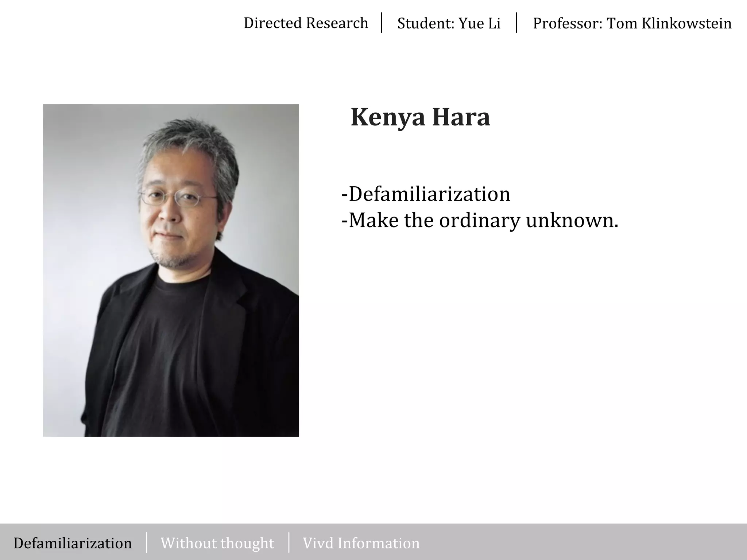The height and width of the screenshot is (560, 747).
Task: Click the Student: Yue Li label
Action: coord(449,23)
